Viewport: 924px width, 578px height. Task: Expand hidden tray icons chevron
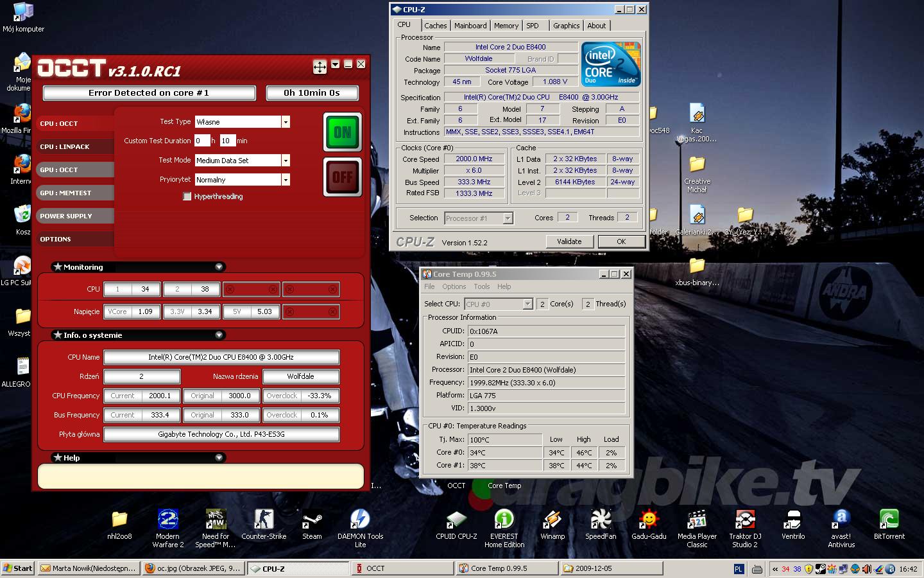coord(775,569)
